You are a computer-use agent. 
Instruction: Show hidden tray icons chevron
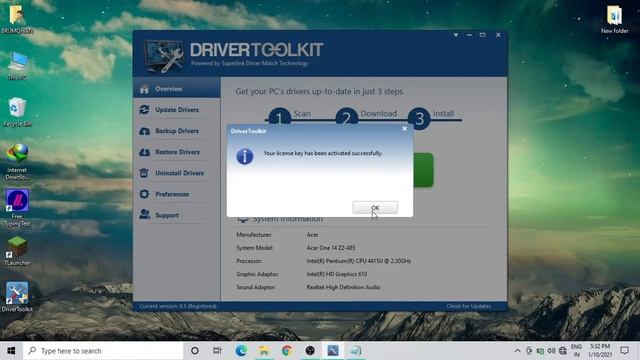[517, 351]
